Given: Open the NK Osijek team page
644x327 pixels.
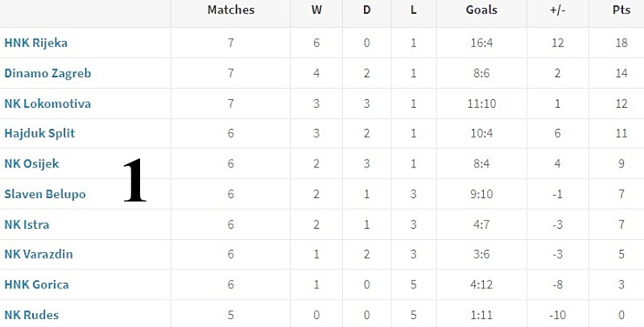Looking at the screenshot, I should pyautogui.click(x=31, y=163).
